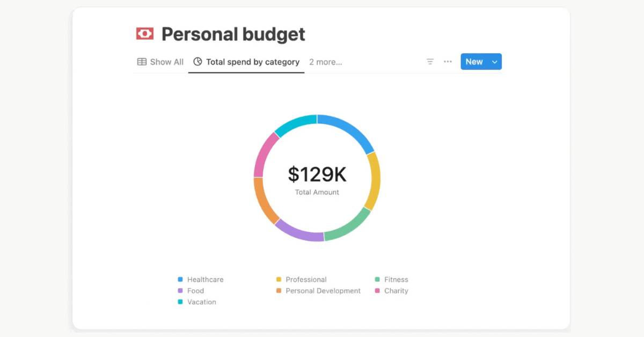644x337 pixels.
Task: Click the Personal budget page title
Action: (235, 33)
